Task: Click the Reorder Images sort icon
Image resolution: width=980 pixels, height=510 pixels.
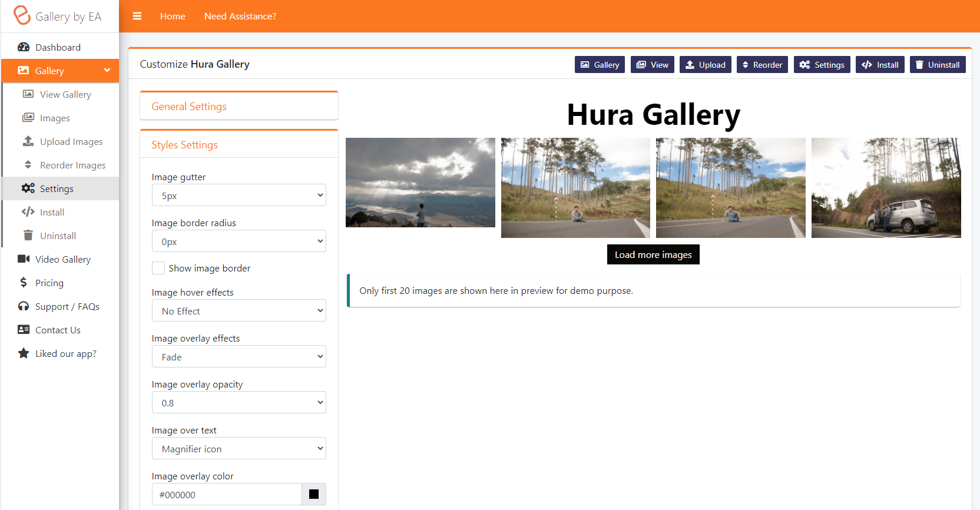Action: (28, 164)
